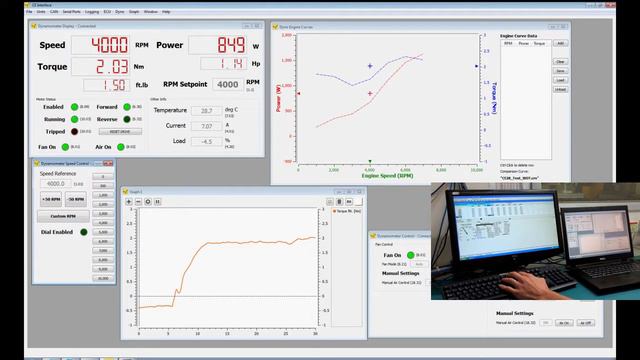Screen dimensions: 640x360
Task: Click the icon left of the graph trash icon
Action: [x=330, y=202]
